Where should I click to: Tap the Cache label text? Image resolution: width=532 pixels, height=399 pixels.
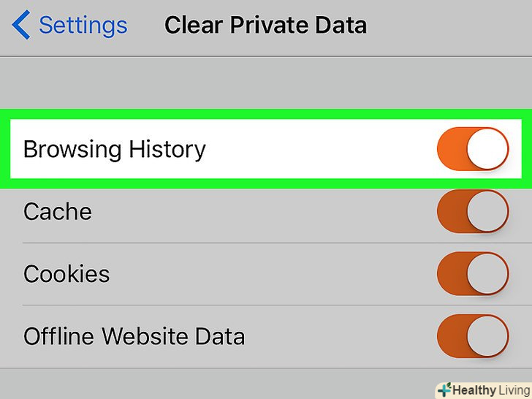(x=58, y=212)
